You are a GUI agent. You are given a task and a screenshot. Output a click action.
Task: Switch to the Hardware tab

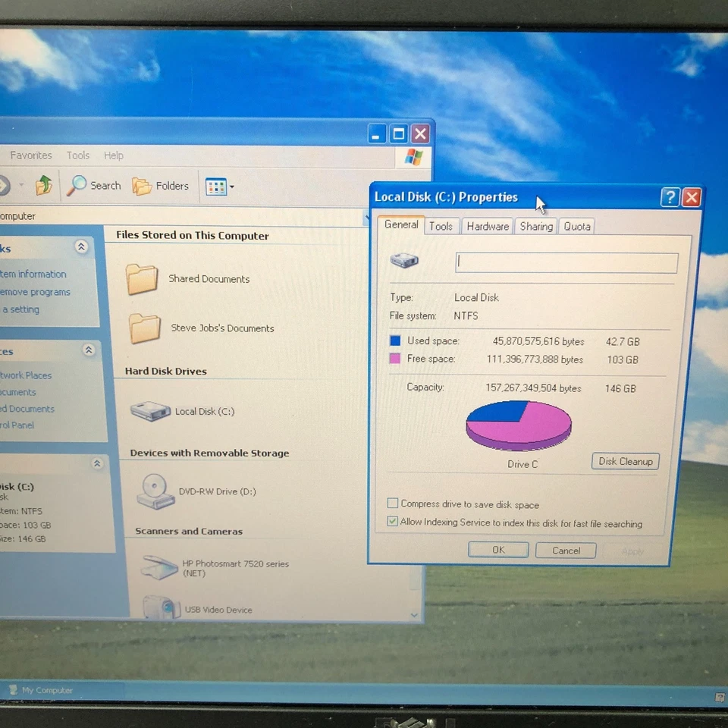[x=487, y=225]
